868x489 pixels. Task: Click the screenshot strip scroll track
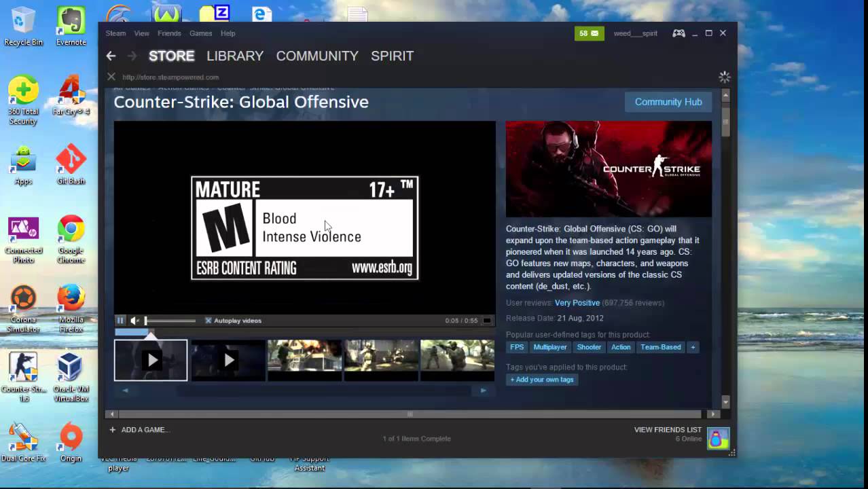[304, 391]
